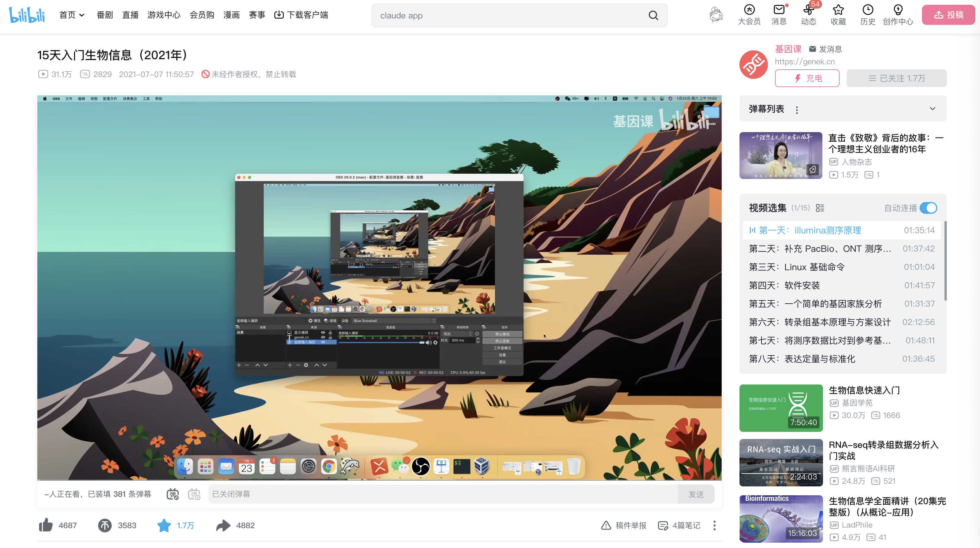Viewport: 980px width, 548px height.
Task: Click the pink 投稿 upload button
Action: tap(948, 15)
